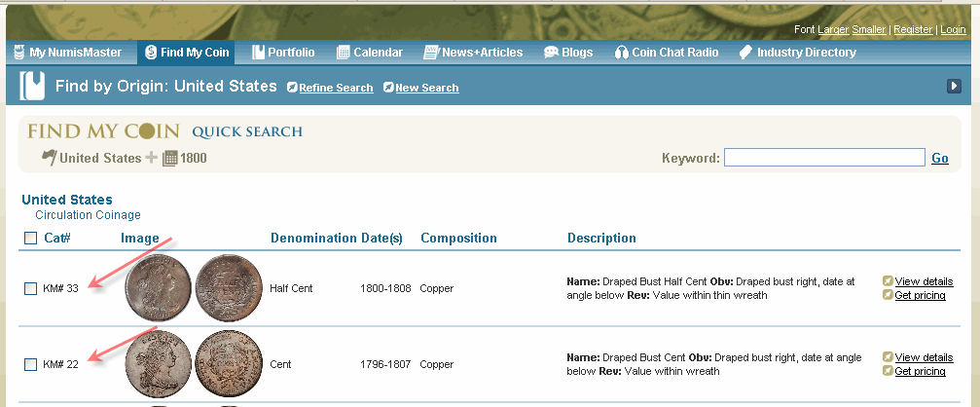Click View details for Half Cent

924,281
